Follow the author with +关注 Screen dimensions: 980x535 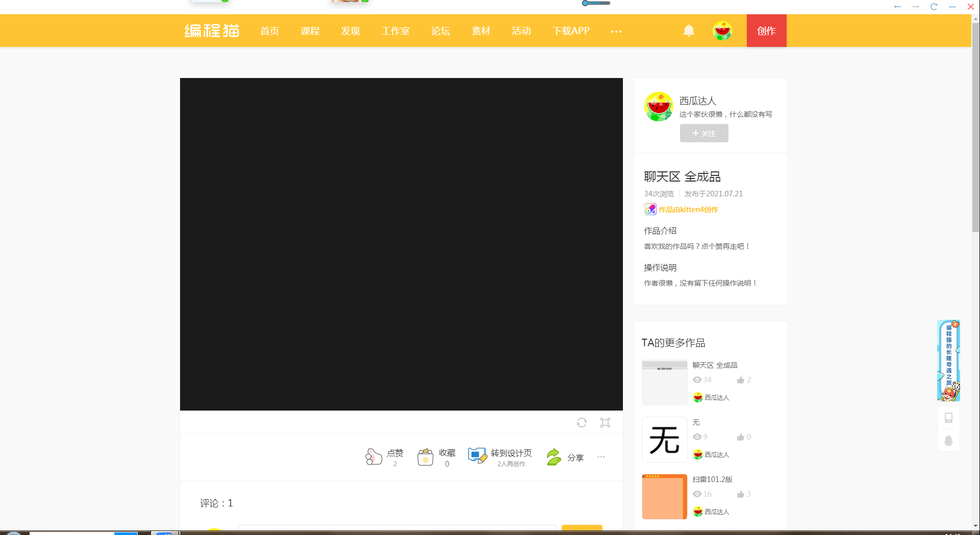pos(704,133)
